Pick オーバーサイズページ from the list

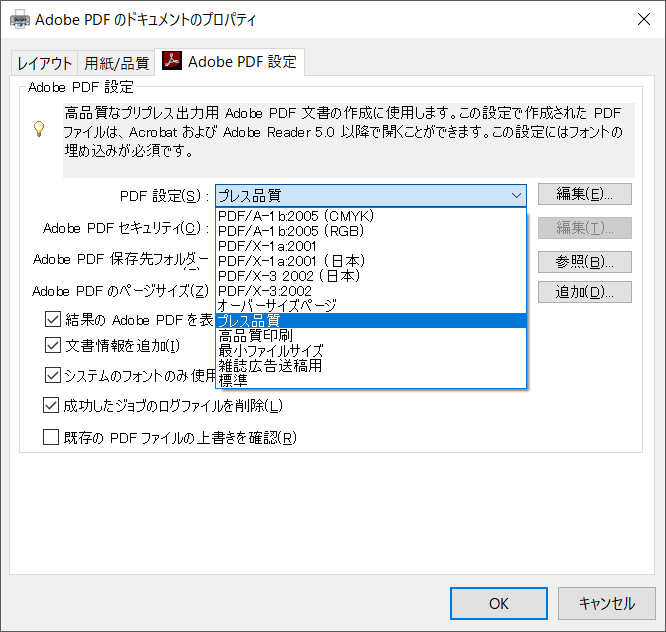[x=371, y=305]
